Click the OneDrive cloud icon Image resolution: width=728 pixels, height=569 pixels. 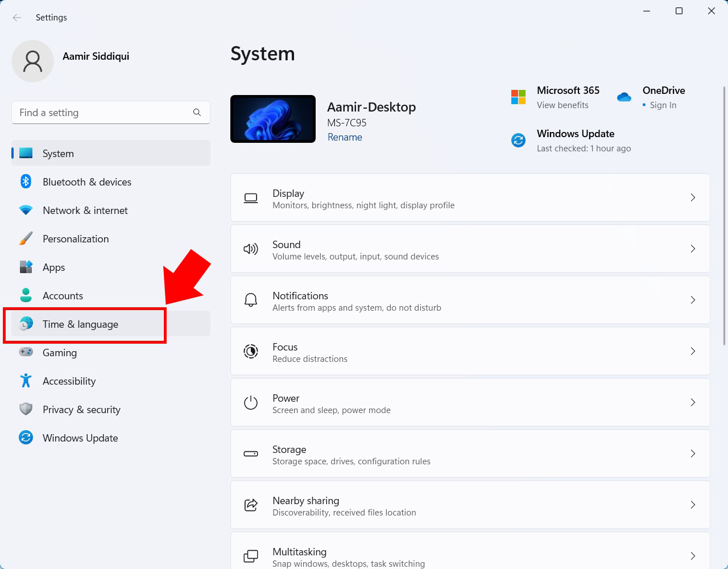pyautogui.click(x=624, y=97)
